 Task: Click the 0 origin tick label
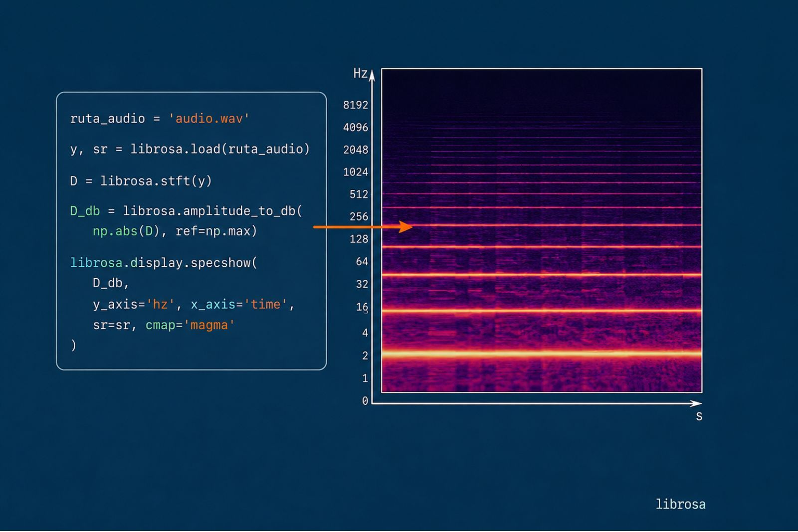pos(365,401)
